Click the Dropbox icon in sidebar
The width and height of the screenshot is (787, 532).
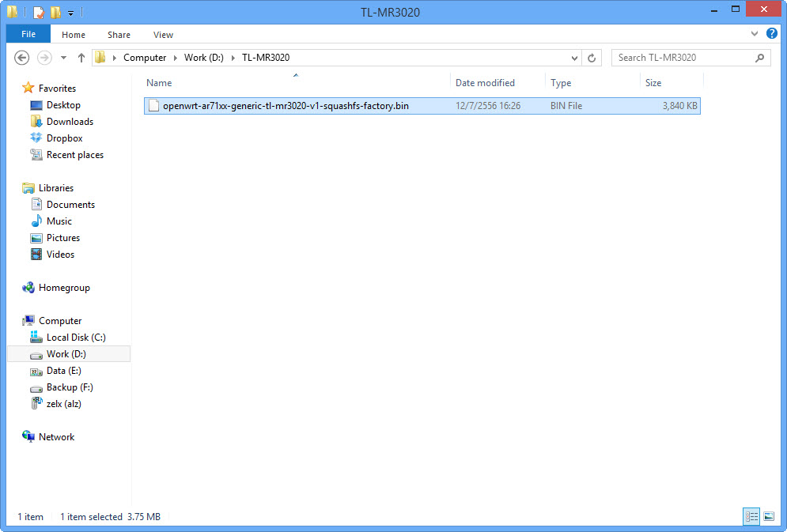tap(36, 138)
